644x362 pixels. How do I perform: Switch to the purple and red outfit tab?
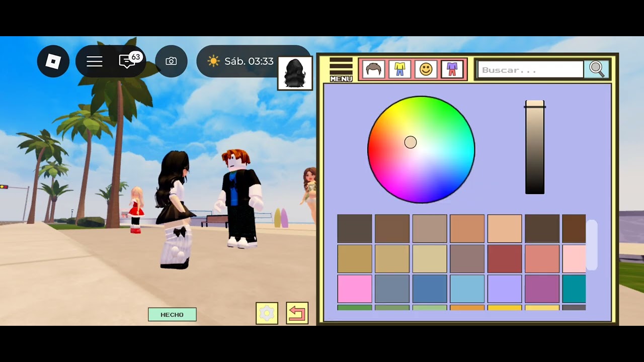pos(452,69)
